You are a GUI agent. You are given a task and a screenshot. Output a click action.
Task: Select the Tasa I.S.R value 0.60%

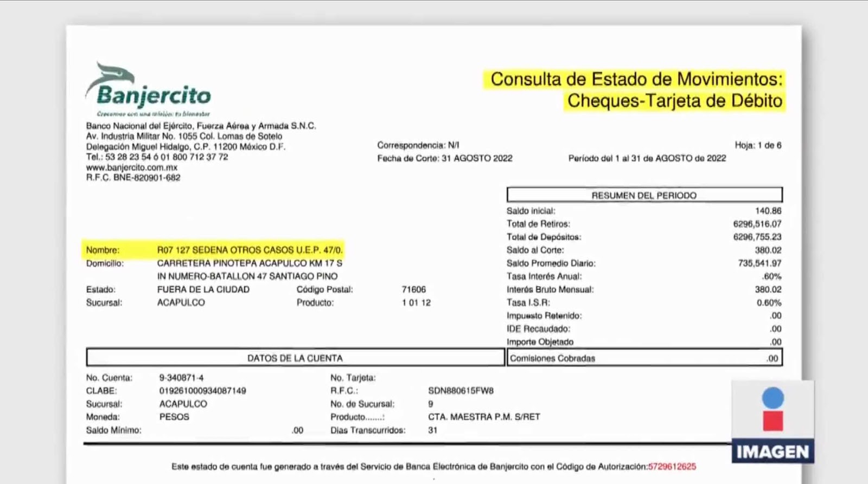click(769, 302)
